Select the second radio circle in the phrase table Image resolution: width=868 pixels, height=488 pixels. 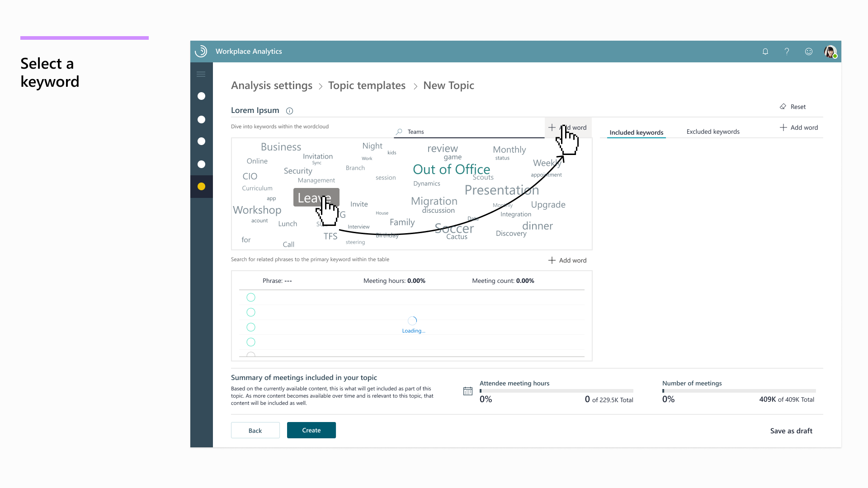click(251, 312)
